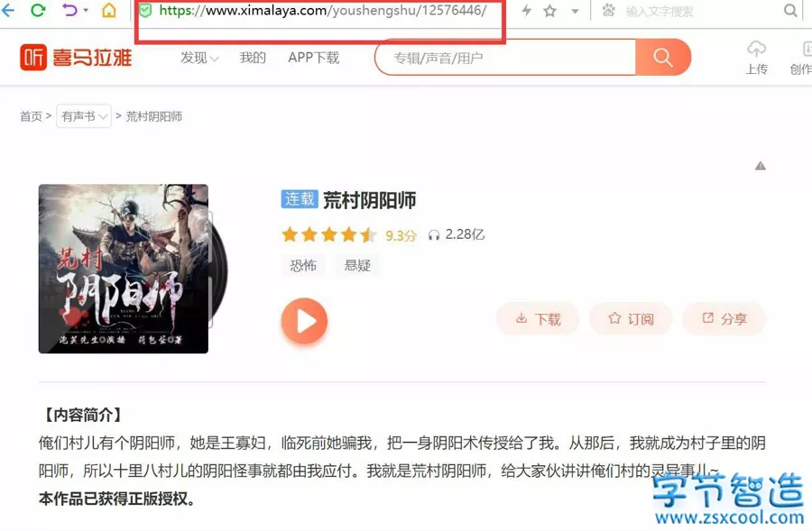Click the 下载 download button
The height and width of the screenshot is (531, 812).
point(538,319)
